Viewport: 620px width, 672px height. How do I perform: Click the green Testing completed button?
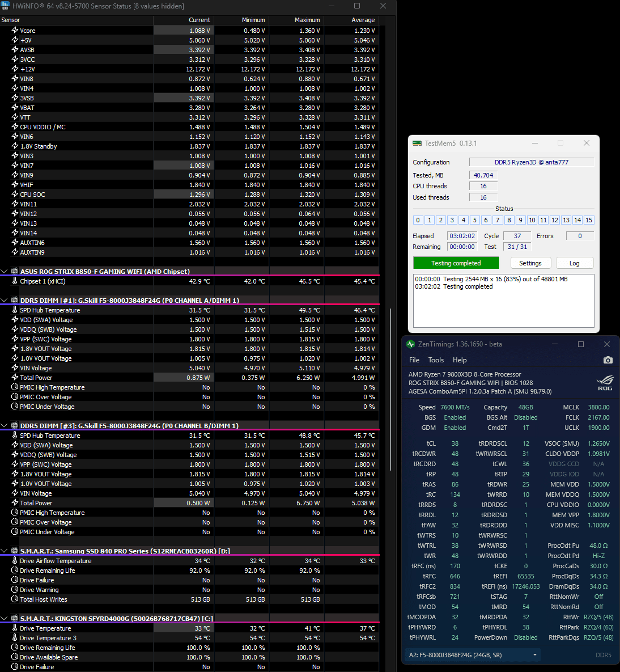456,263
